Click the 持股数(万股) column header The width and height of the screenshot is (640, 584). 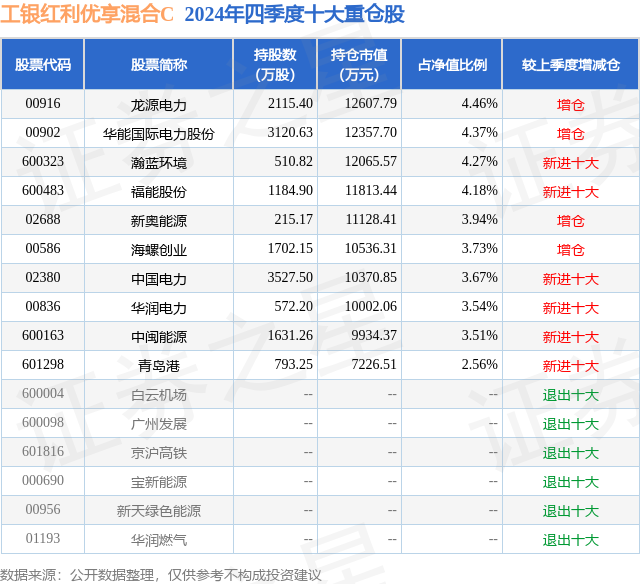point(275,64)
